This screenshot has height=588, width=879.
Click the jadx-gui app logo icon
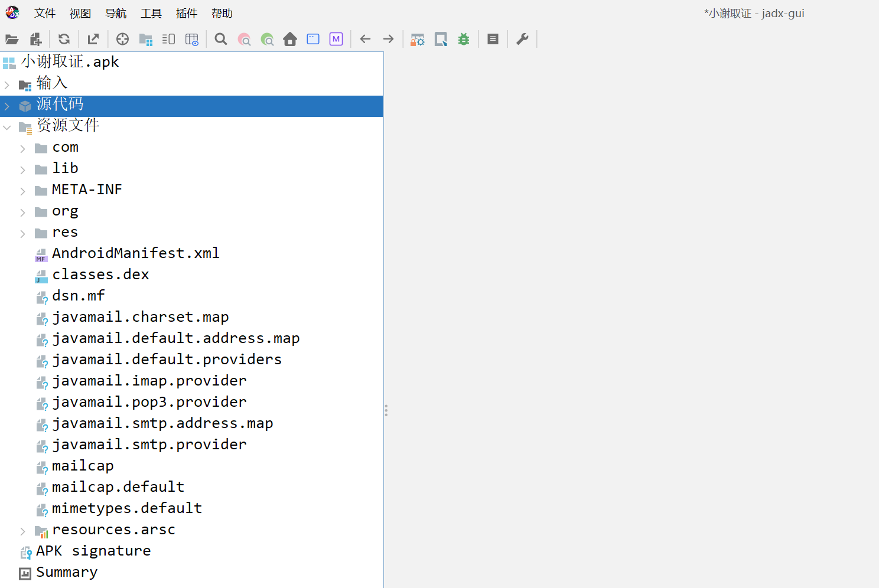tap(12, 12)
